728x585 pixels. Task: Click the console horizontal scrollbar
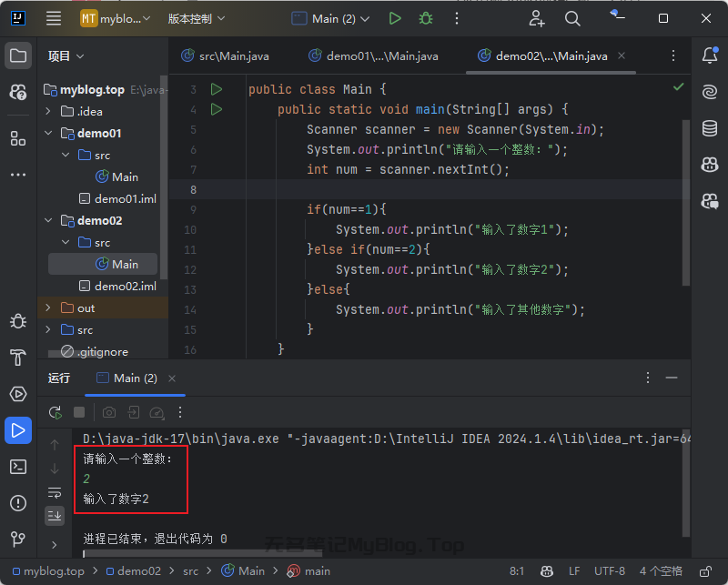[x=202, y=553]
